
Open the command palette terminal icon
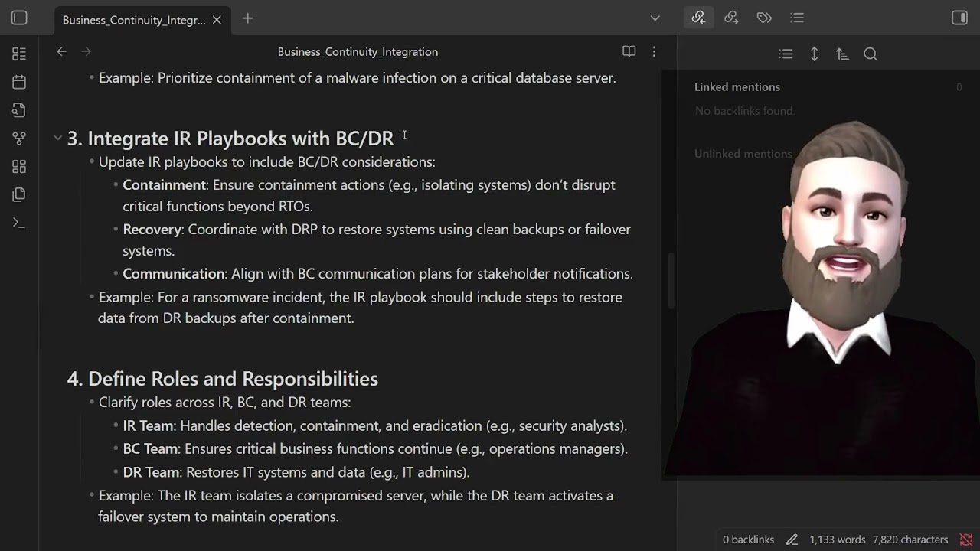[x=19, y=223]
